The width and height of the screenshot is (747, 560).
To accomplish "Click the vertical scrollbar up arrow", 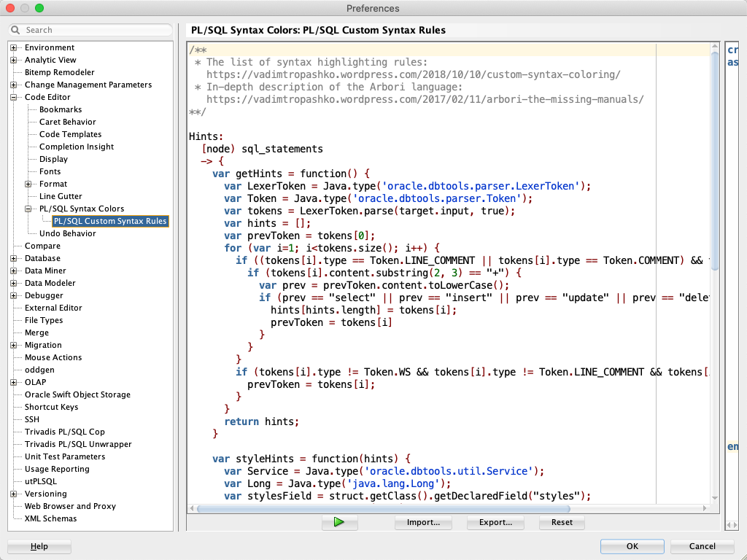I will click(x=715, y=46).
